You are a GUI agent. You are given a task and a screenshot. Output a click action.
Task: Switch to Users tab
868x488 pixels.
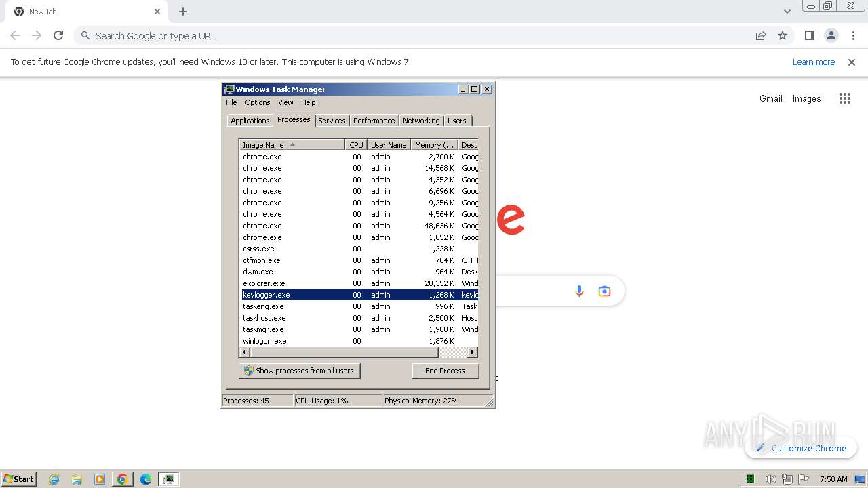tap(457, 121)
